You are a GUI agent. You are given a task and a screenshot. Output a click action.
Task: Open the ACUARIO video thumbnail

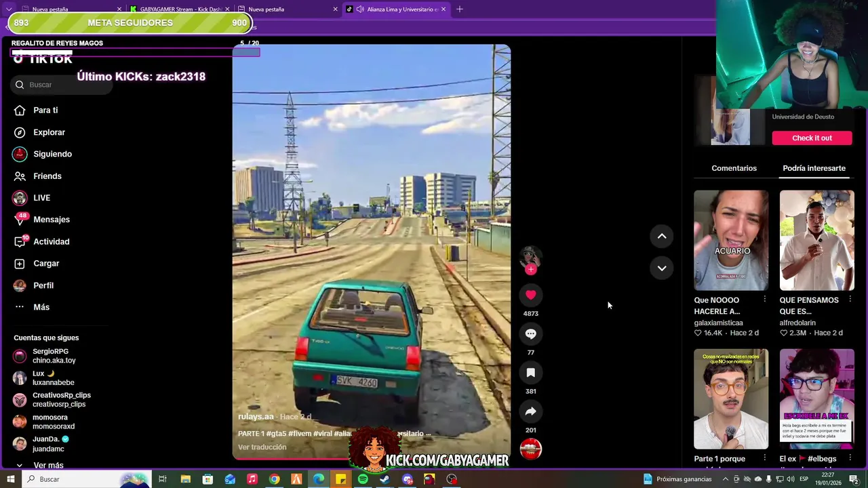click(731, 241)
